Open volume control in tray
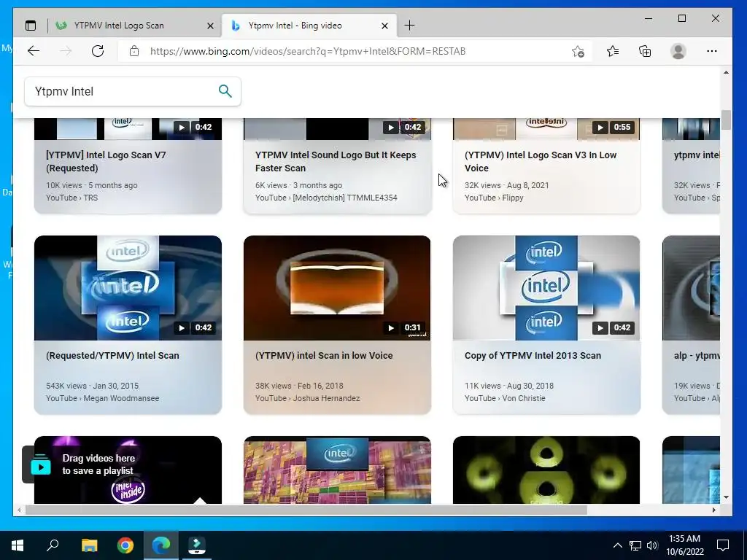The width and height of the screenshot is (747, 560). (x=652, y=545)
